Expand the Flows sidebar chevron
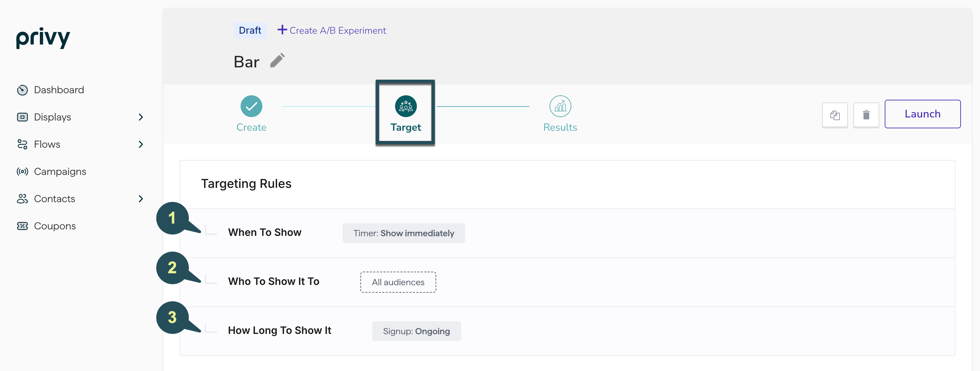The width and height of the screenshot is (980, 371). click(141, 145)
